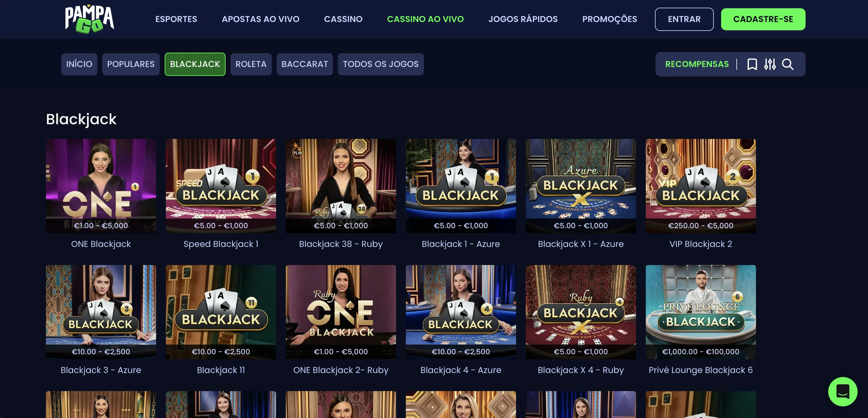Open the live chat support bubble
The image size is (868, 418).
coord(842,391)
